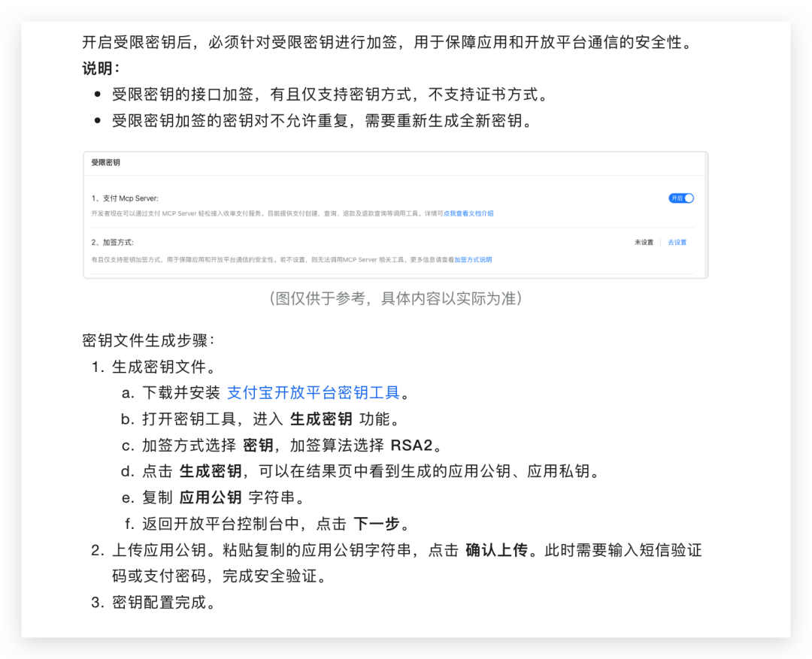812x659 pixels.
Task: Enable the 支付 Mcp Server toggle
Action: click(680, 198)
